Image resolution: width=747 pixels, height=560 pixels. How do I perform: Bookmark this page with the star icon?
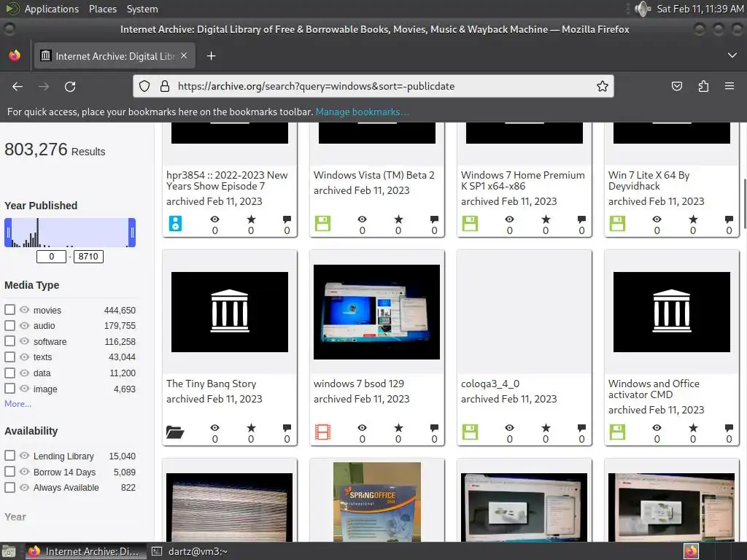tap(602, 86)
